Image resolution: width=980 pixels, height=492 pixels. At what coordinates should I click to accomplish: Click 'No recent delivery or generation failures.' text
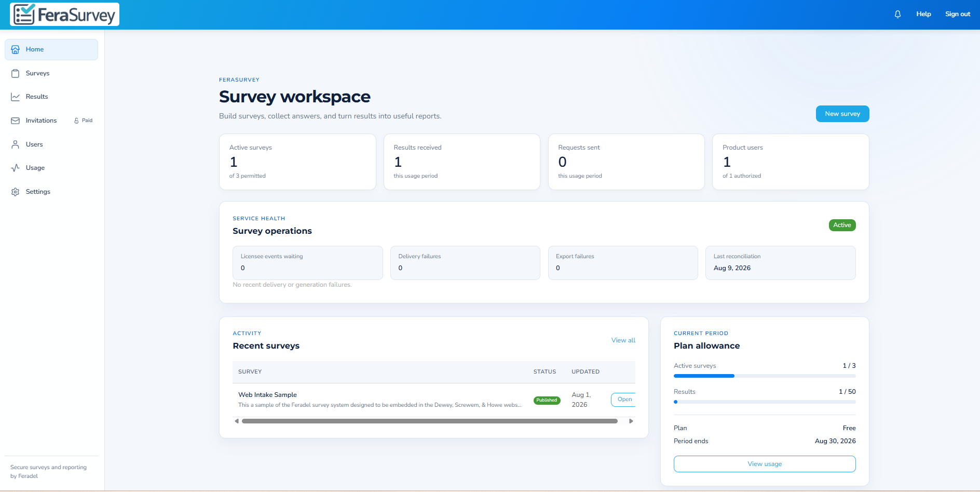[292, 285]
